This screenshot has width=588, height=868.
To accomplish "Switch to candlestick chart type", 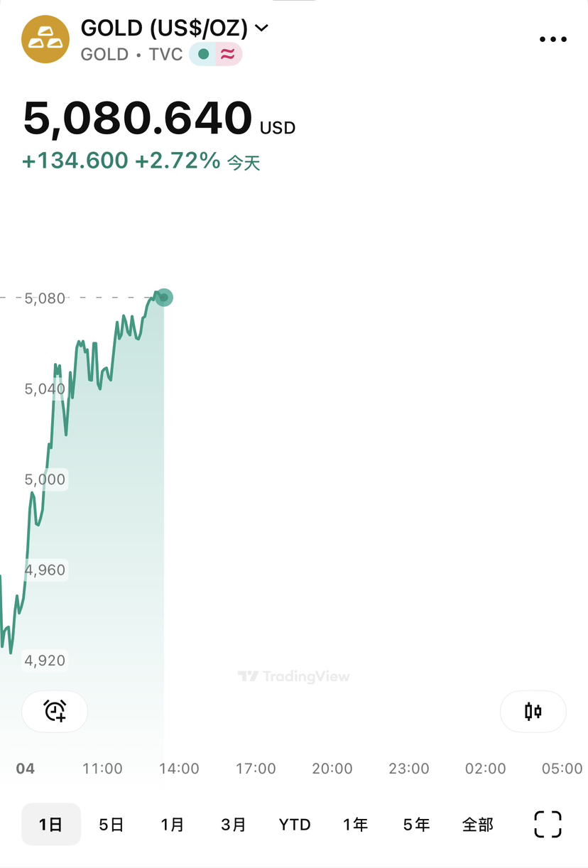I will [x=533, y=711].
